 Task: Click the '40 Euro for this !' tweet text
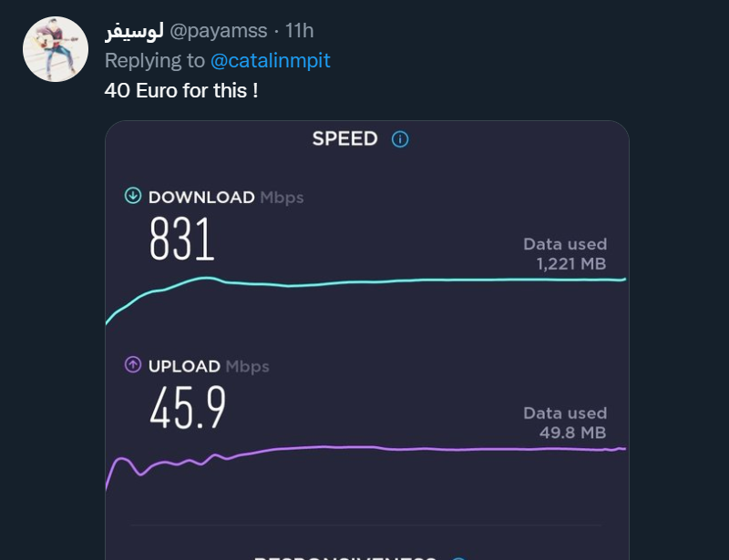point(181,91)
